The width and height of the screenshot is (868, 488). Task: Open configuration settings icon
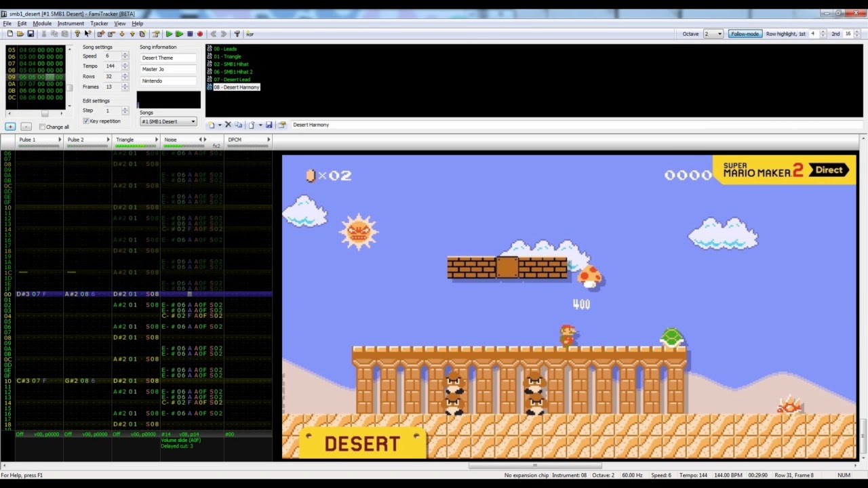[x=237, y=34]
